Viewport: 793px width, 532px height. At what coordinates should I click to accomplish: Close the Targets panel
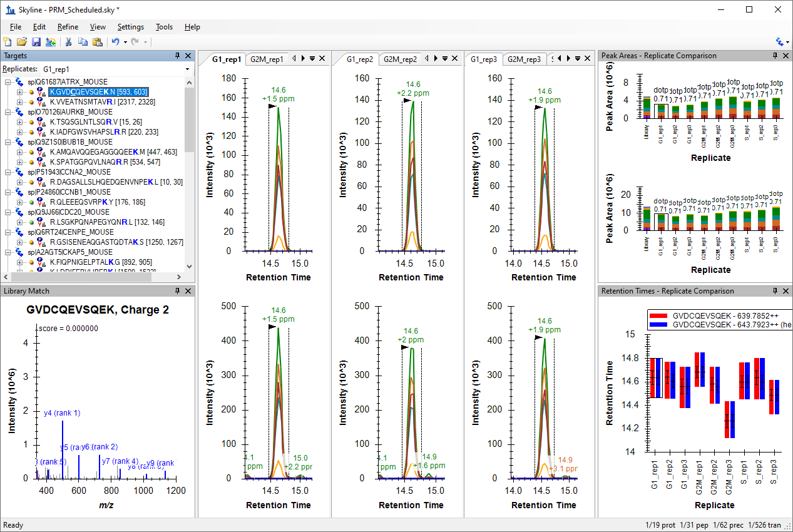click(x=189, y=56)
